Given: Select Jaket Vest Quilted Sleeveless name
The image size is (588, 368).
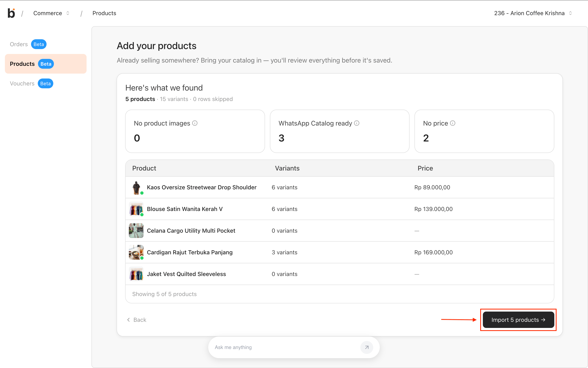Looking at the screenshot, I should point(186,274).
